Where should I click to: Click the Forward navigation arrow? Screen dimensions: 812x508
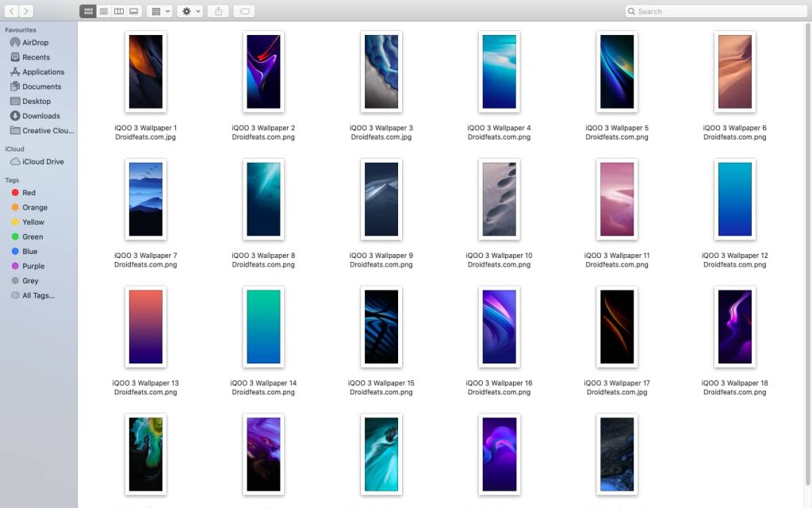[26, 11]
